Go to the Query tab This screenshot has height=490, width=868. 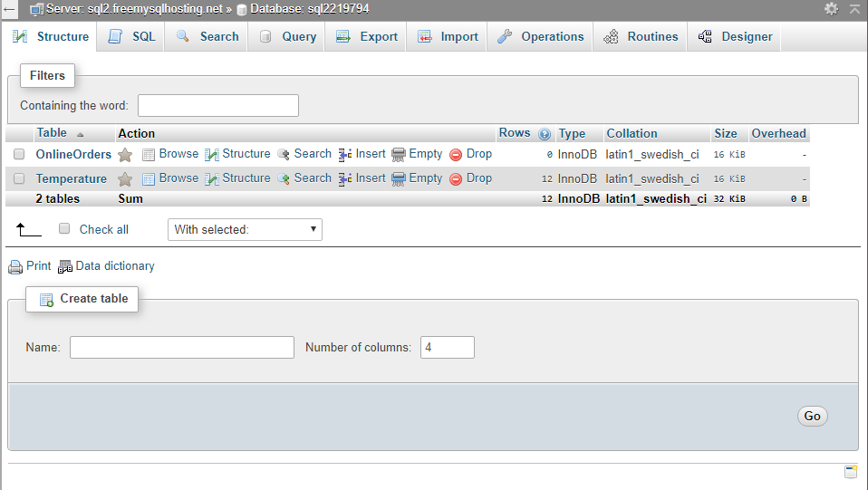tap(287, 36)
